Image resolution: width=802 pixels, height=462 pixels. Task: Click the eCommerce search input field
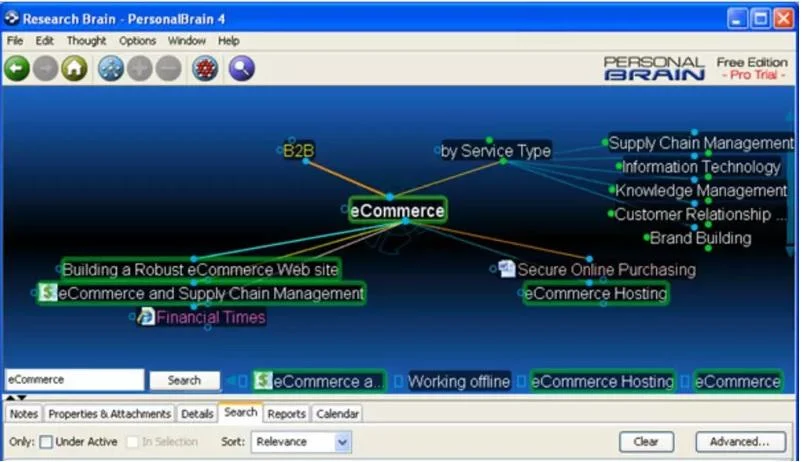pos(75,380)
